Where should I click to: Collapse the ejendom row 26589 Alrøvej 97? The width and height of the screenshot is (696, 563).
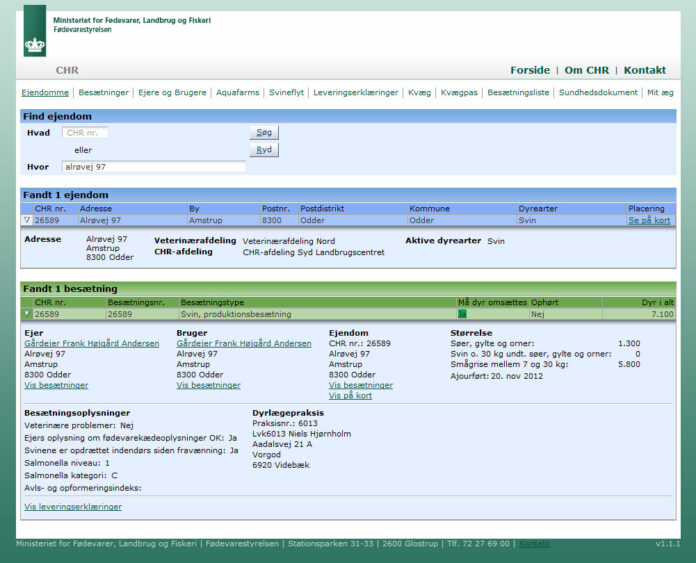click(27, 220)
